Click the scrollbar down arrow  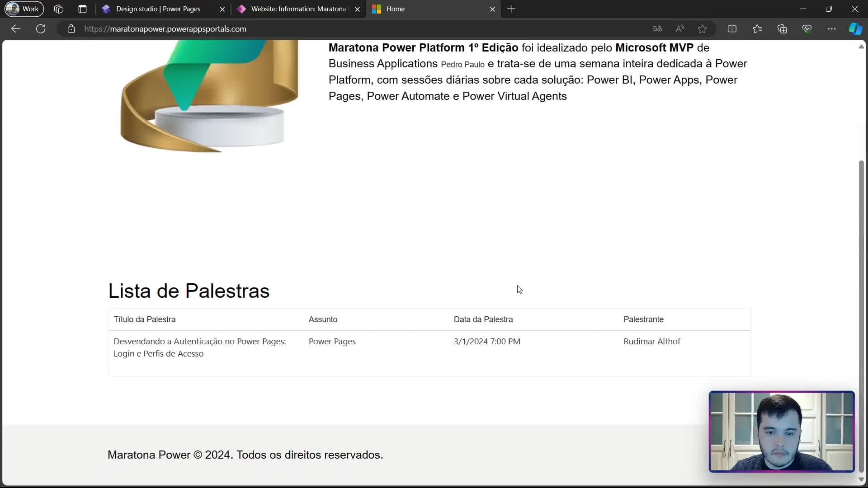(x=861, y=479)
